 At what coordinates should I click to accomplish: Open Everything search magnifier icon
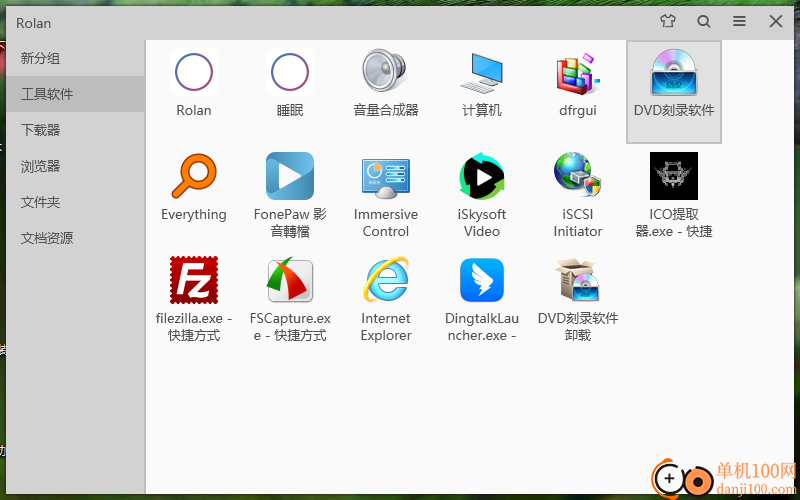coord(194,176)
